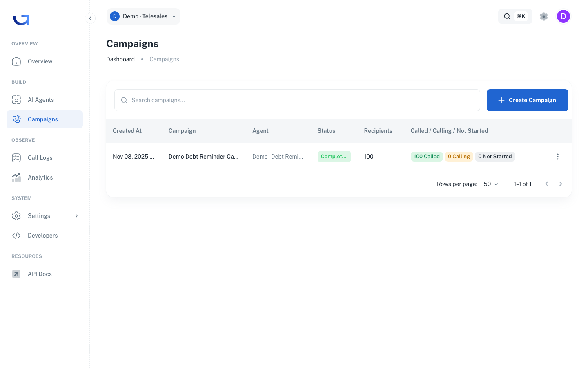
Task: Click the Campaigns page heading
Action: 132,44
